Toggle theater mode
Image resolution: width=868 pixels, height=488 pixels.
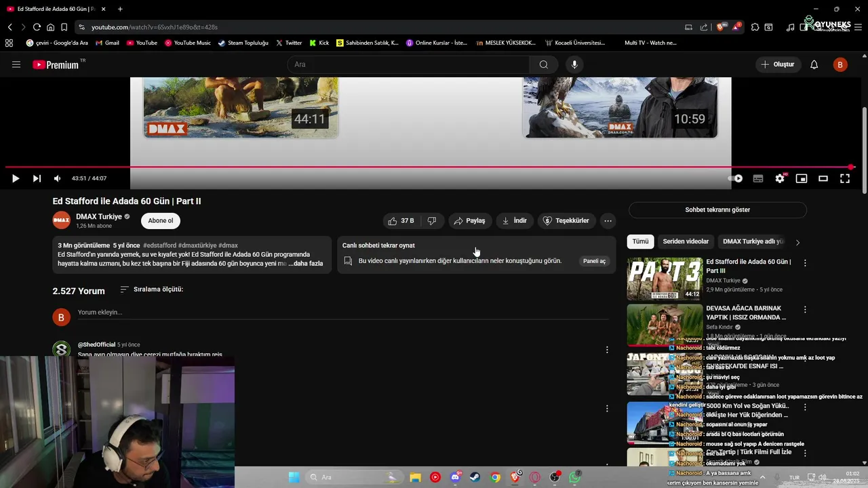823,178
